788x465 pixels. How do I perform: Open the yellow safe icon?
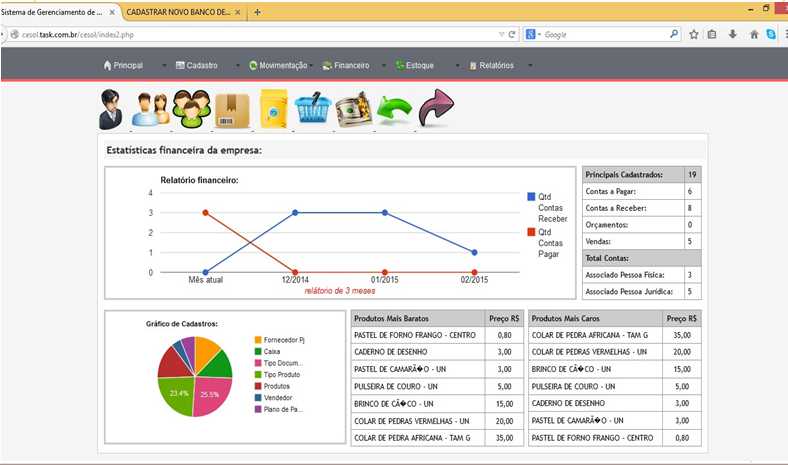[x=273, y=108]
